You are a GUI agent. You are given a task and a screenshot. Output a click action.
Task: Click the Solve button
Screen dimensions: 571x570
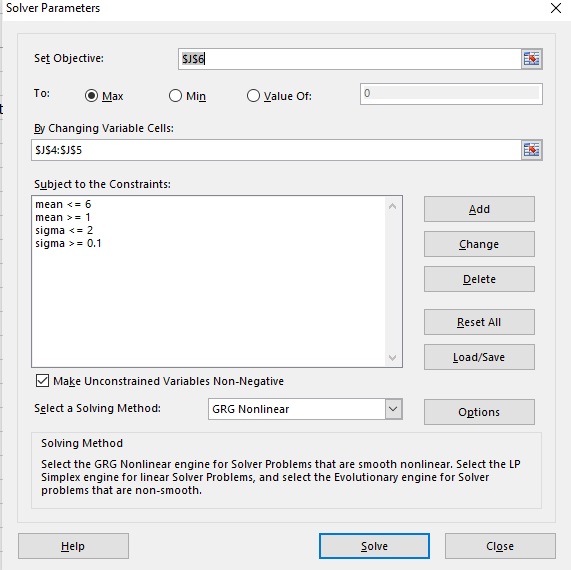click(374, 546)
